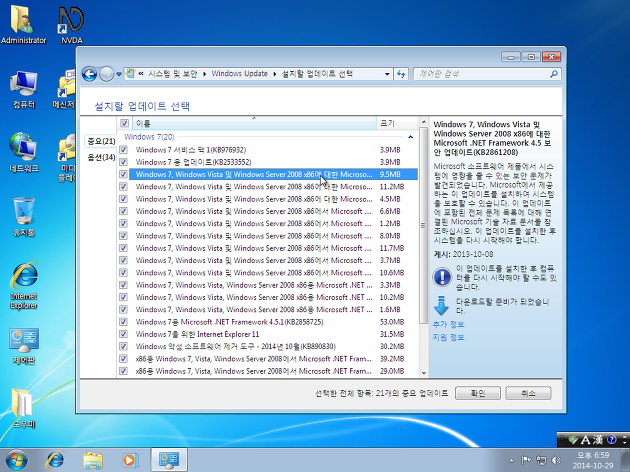Open the 제어판 desktop icon
The height and width of the screenshot is (472, 630).
pos(23,345)
